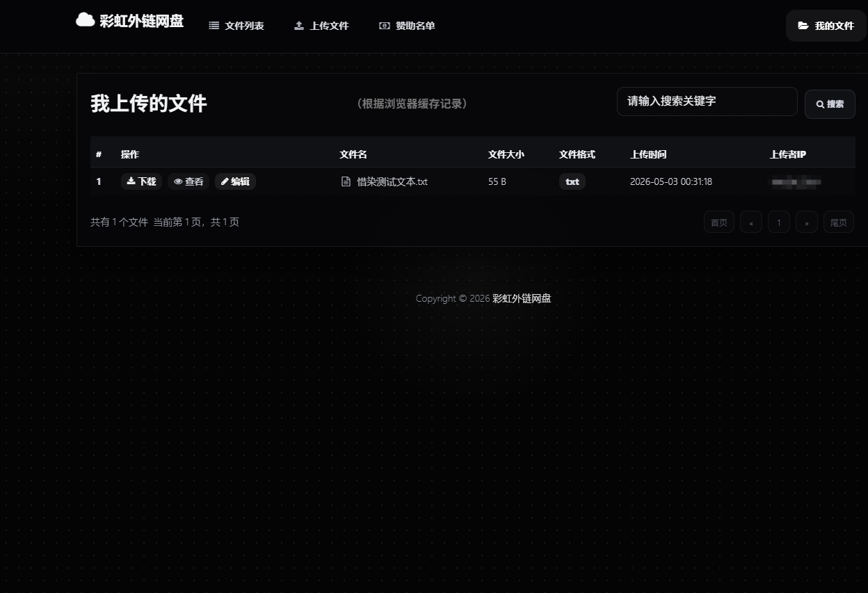Click the list icon beside 文件列表

[214, 26]
